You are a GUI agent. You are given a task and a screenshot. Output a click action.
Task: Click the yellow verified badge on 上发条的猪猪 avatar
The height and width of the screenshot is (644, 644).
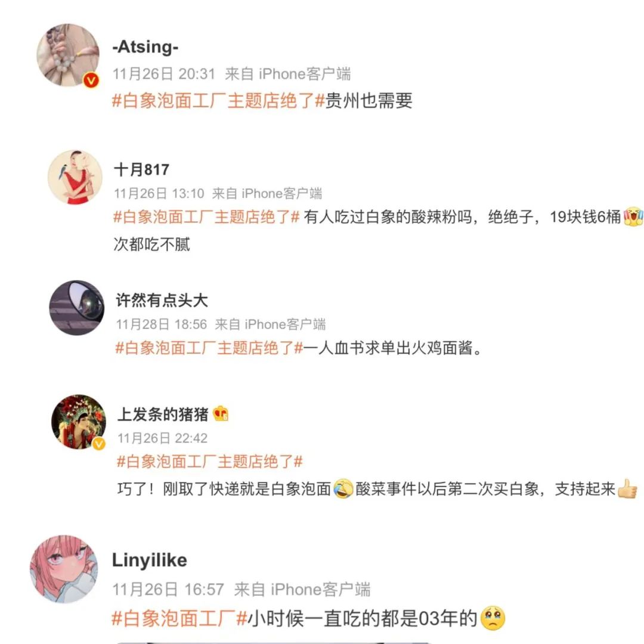(x=99, y=444)
